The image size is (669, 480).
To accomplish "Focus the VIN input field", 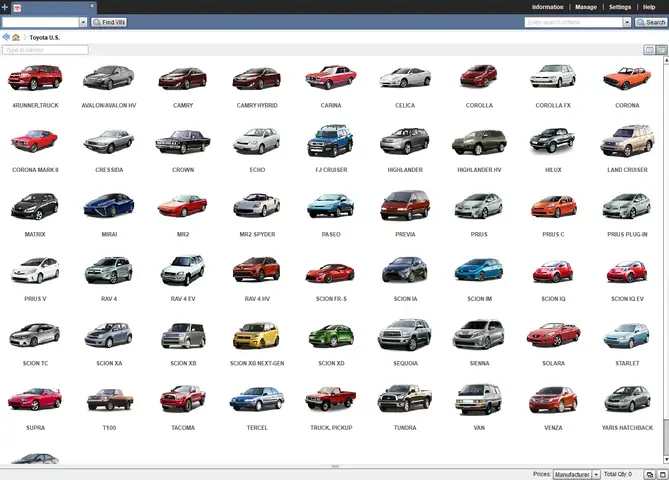I will [41, 22].
